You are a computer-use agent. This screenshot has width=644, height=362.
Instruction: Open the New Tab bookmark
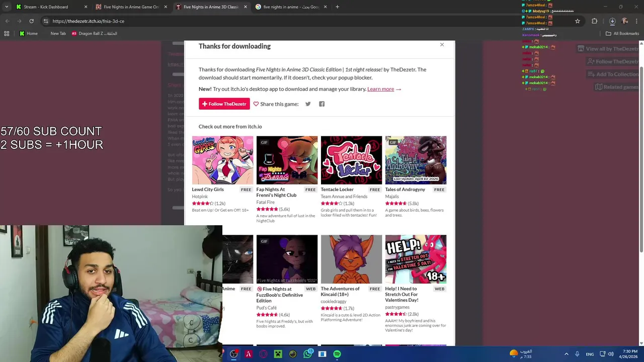coord(58,34)
